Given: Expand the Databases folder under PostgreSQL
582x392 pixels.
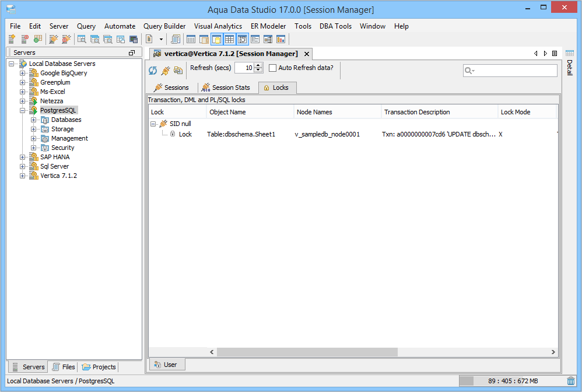Looking at the screenshot, I should pyautogui.click(x=33, y=120).
